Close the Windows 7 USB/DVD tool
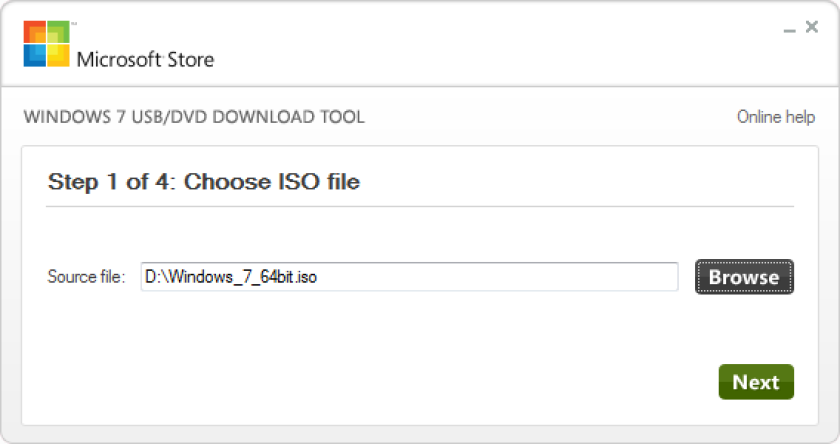This screenshot has height=444, width=840. [812, 27]
